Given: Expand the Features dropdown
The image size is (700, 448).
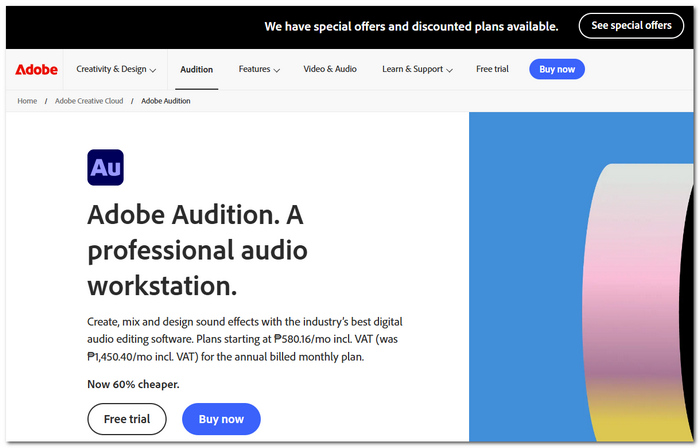Looking at the screenshot, I should coord(259,69).
